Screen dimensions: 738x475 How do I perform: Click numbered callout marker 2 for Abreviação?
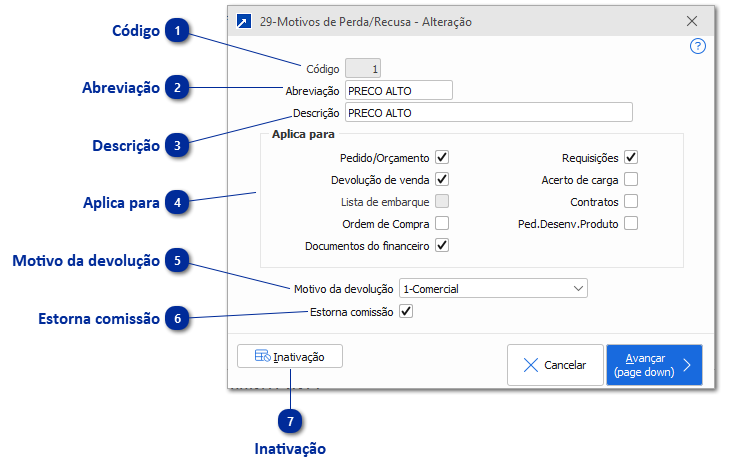(177, 88)
